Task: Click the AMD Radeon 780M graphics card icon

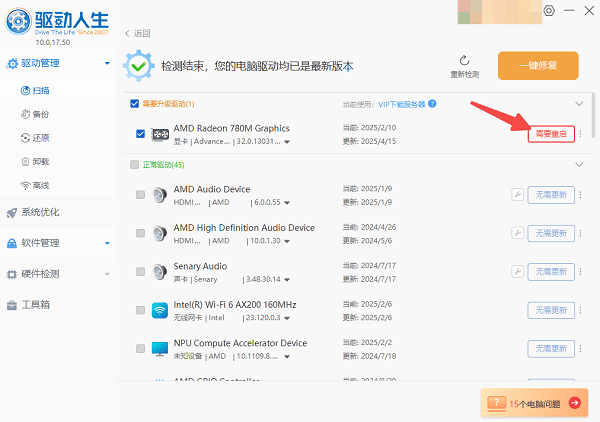Action: tap(160, 134)
